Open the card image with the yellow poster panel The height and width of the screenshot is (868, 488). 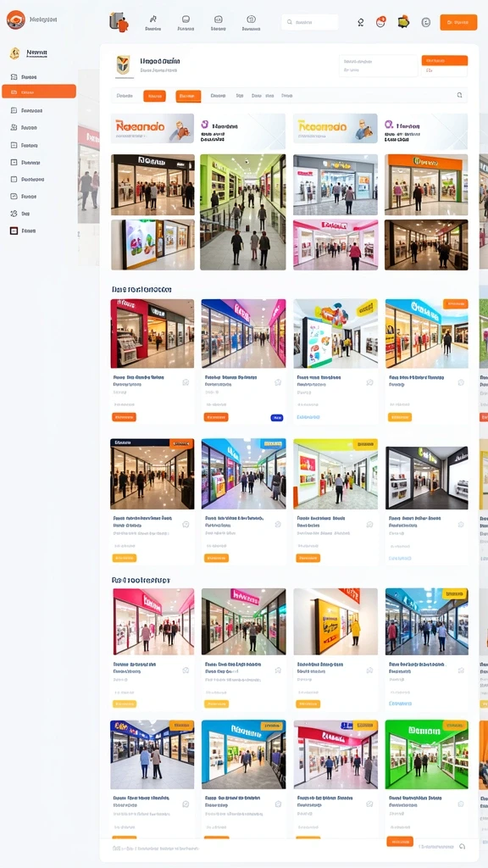(335, 621)
